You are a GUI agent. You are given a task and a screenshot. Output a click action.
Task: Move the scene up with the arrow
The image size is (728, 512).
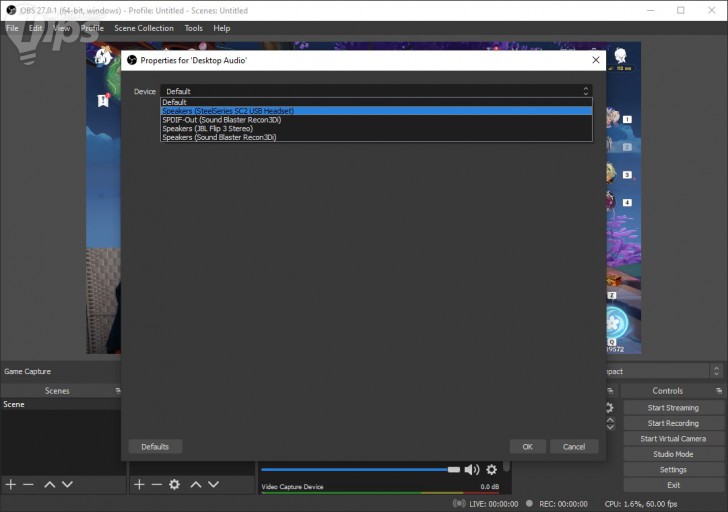tap(50, 485)
